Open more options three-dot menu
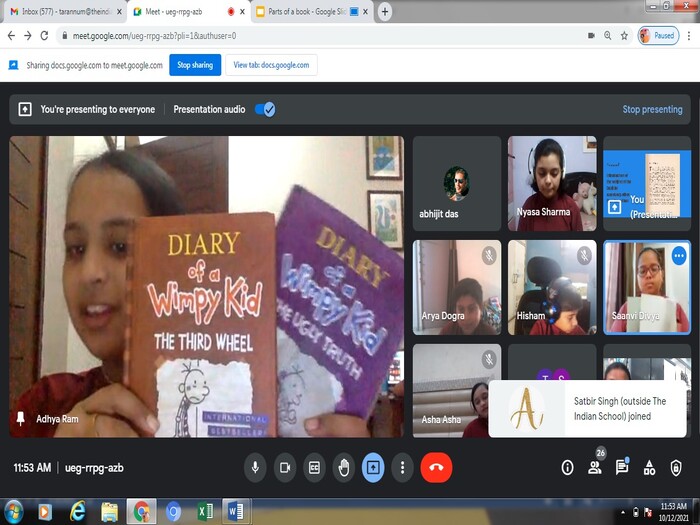The height and width of the screenshot is (525, 700). click(x=402, y=467)
